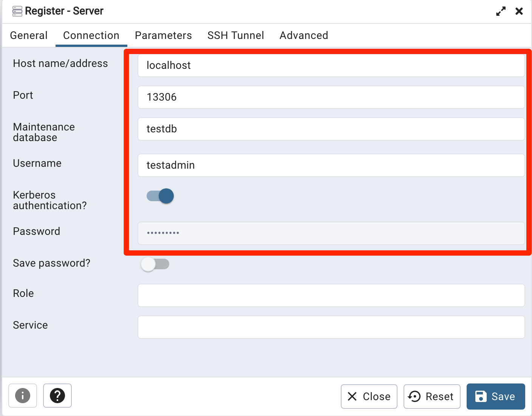Save the server registration
Image resolution: width=532 pixels, height=416 pixels.
tap(496, 396)
